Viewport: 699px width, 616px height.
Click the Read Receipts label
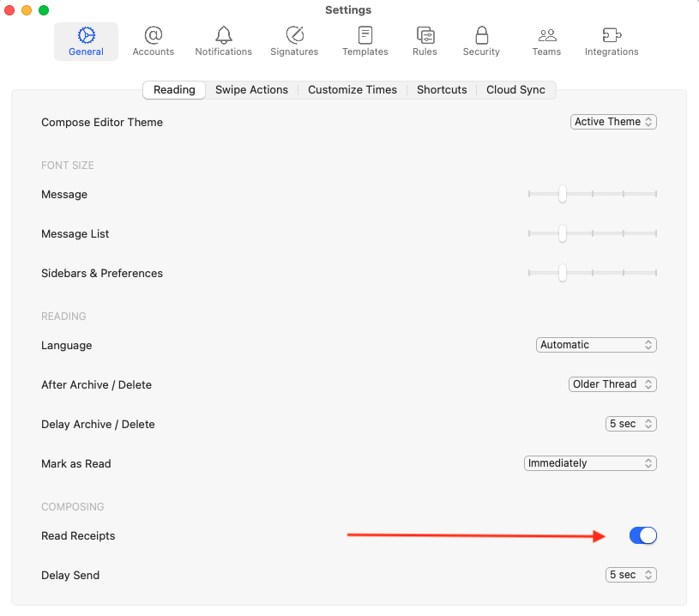tap(78, 535)
